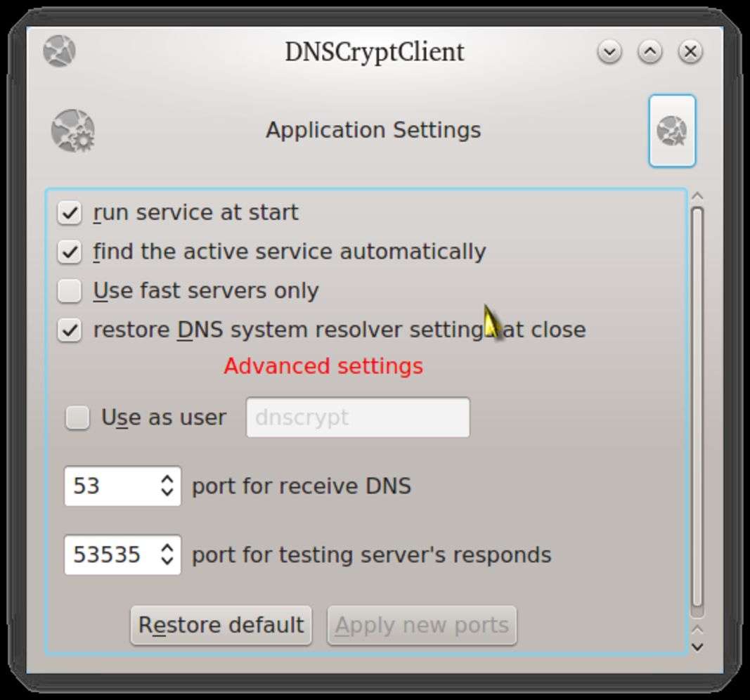Enable 'Use fast servers only'
Screen dimensions: 750x700
[x=70, y=291]
